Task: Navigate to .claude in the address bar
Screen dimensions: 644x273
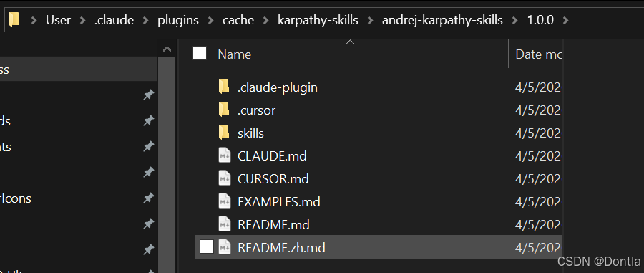Action: click(114, 20)
